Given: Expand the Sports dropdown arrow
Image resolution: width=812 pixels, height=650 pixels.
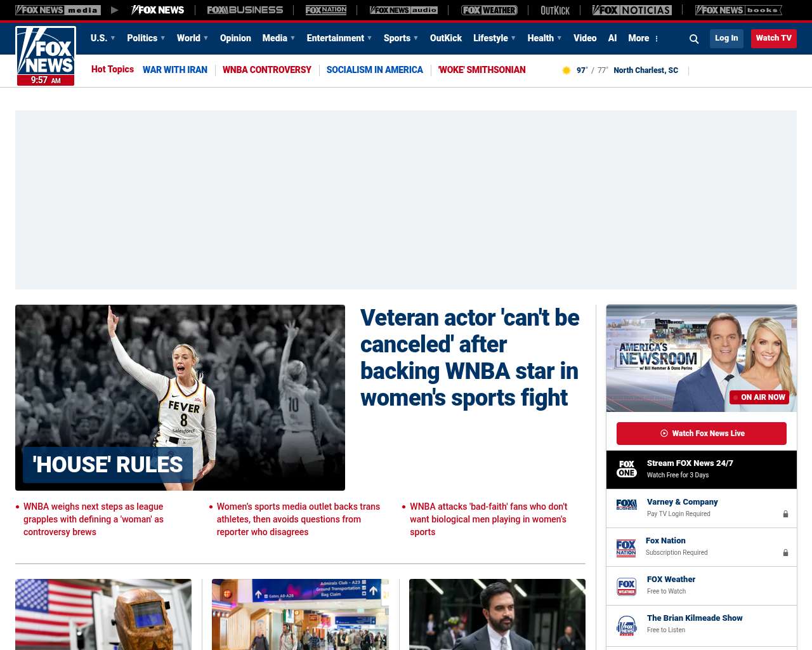Looking at the screenshot, I should pos(416,38).
